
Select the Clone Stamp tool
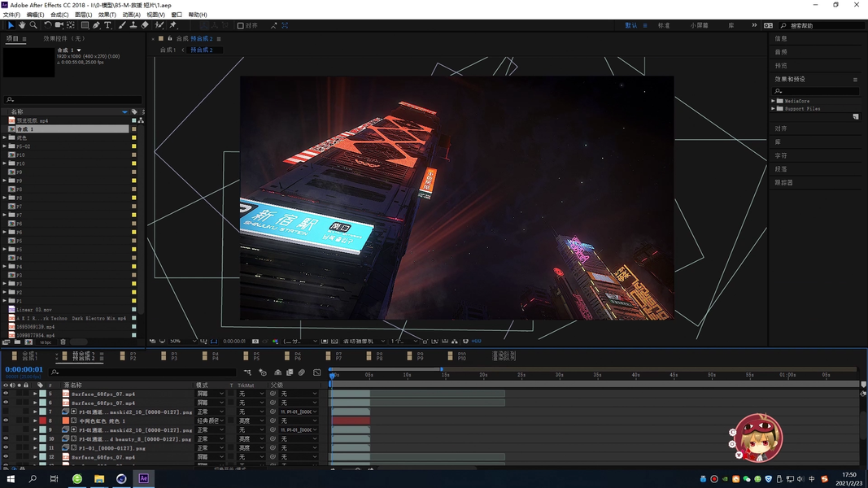[133, 25]
